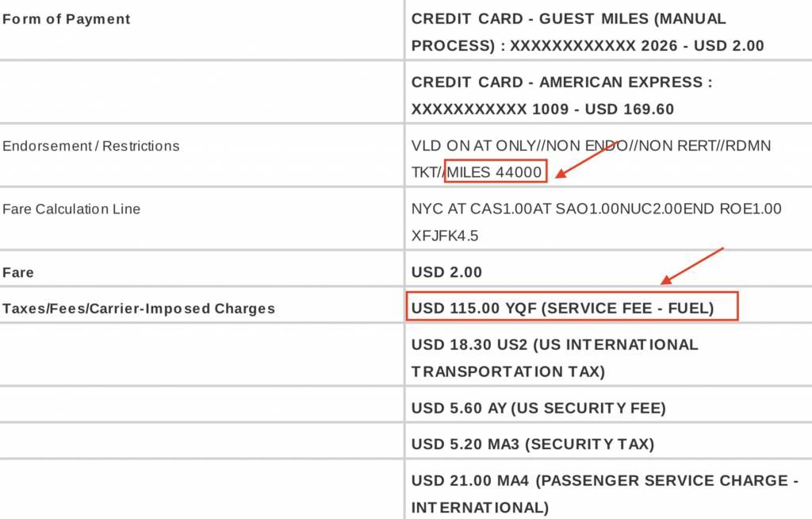
Task: Click the XFJFK4.5 text
Action: 445,236
